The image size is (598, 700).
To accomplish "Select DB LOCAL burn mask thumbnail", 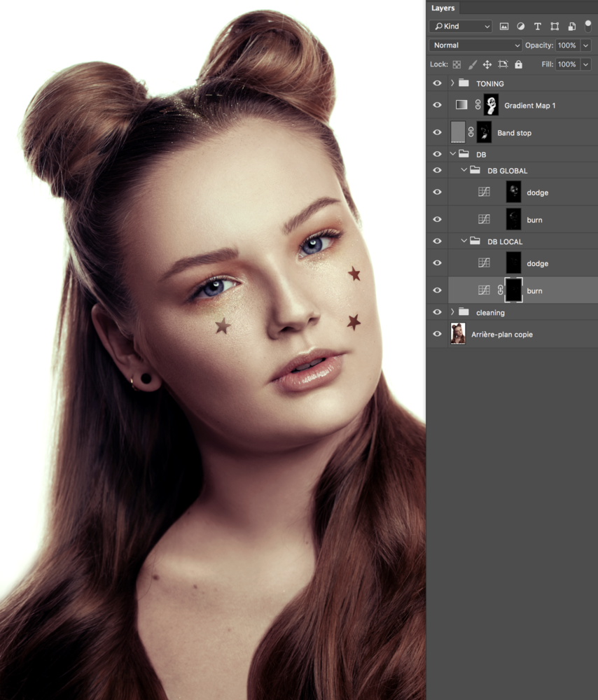I will [513, 290].
